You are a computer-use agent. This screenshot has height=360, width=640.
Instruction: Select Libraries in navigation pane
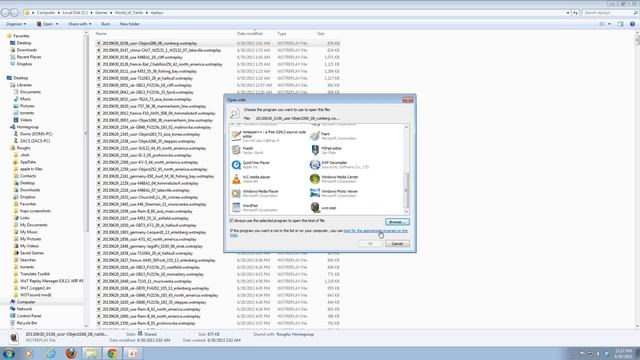click(x=24, y=85)
